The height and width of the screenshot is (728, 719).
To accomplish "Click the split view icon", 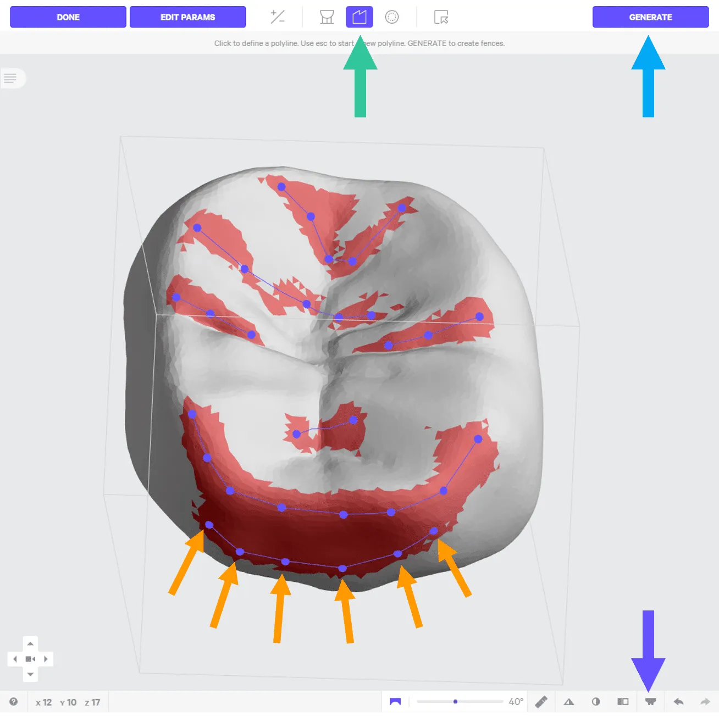I will coord(623,702).
